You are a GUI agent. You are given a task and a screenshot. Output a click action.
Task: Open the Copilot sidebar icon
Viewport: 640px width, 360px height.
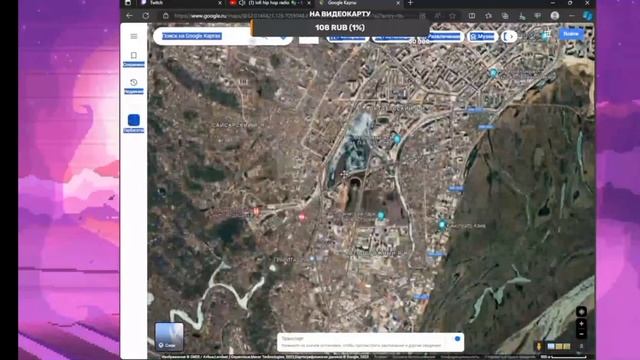click(587, 16)
